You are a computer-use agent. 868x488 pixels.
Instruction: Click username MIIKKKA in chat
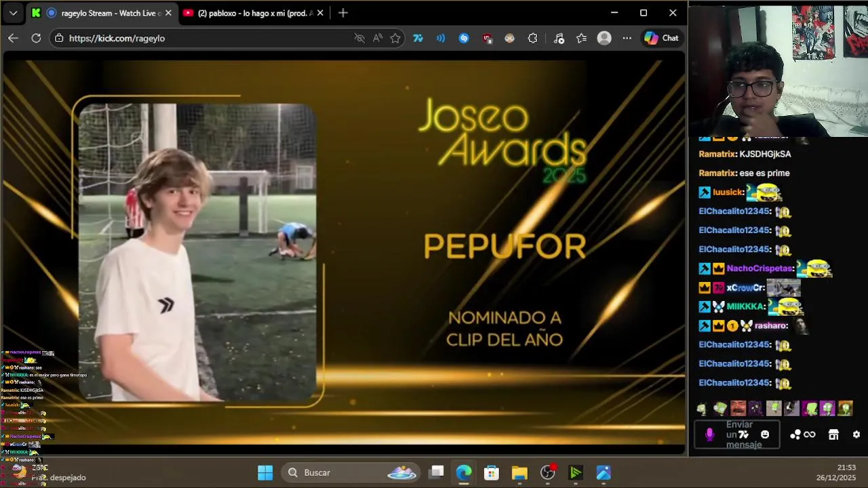(745, 306)
